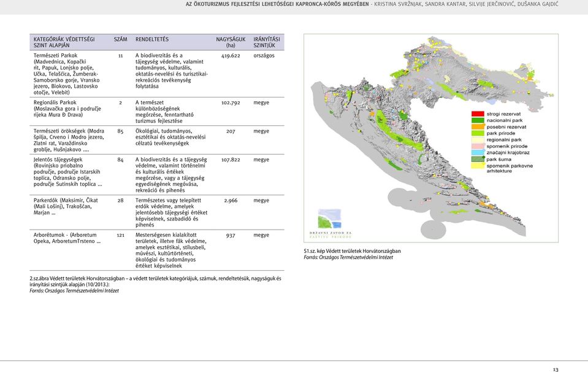Click the pink spomenik prirode legend swatch

coord(478,146)
